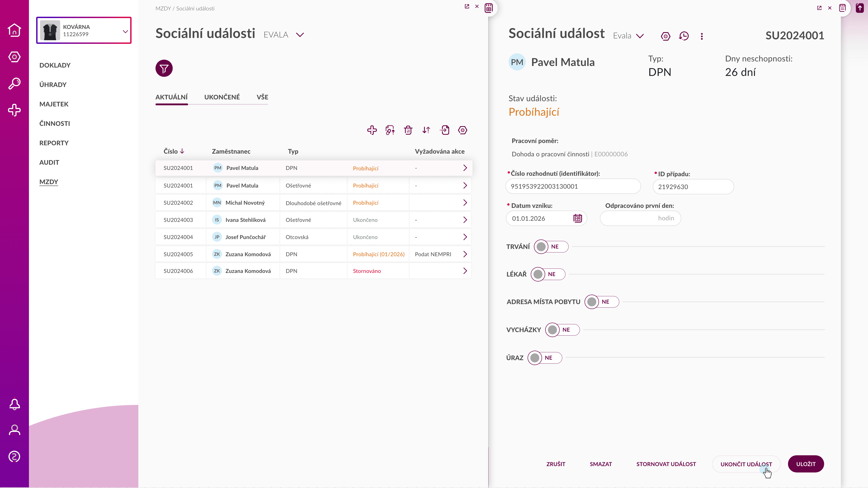Toggle the ÚRAZ switch
This screenshot has height=488, width=868.
tap(545, 358)
